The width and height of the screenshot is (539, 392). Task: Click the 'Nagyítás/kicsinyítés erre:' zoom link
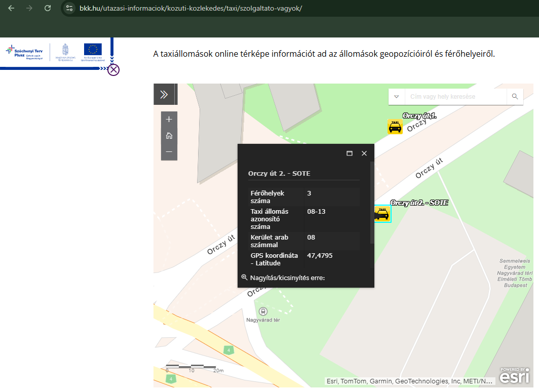pos(287,278)
